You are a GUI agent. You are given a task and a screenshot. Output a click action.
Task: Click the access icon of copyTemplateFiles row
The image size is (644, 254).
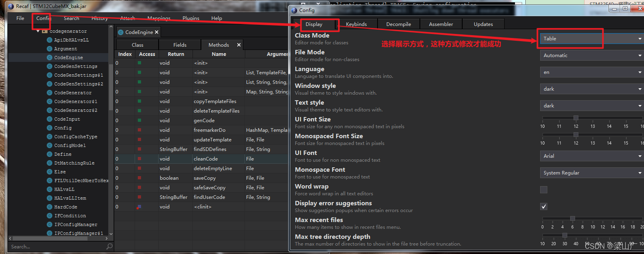tap(139, 101)
